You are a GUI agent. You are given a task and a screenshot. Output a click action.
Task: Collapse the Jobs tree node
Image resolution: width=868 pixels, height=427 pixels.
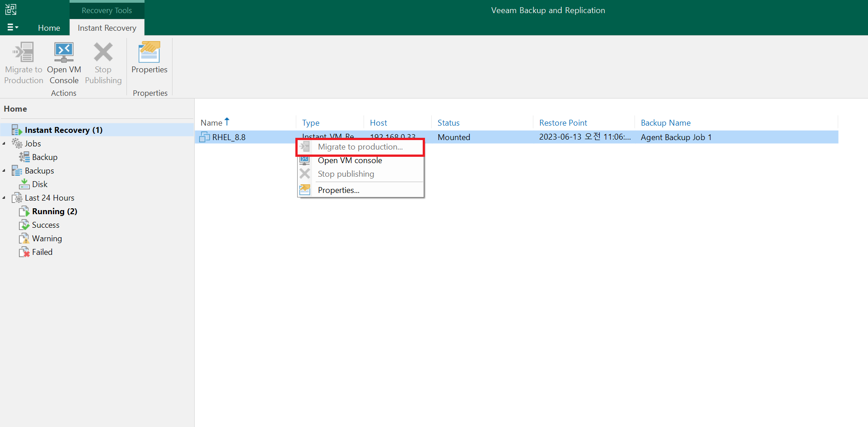[x=4, y=144]
